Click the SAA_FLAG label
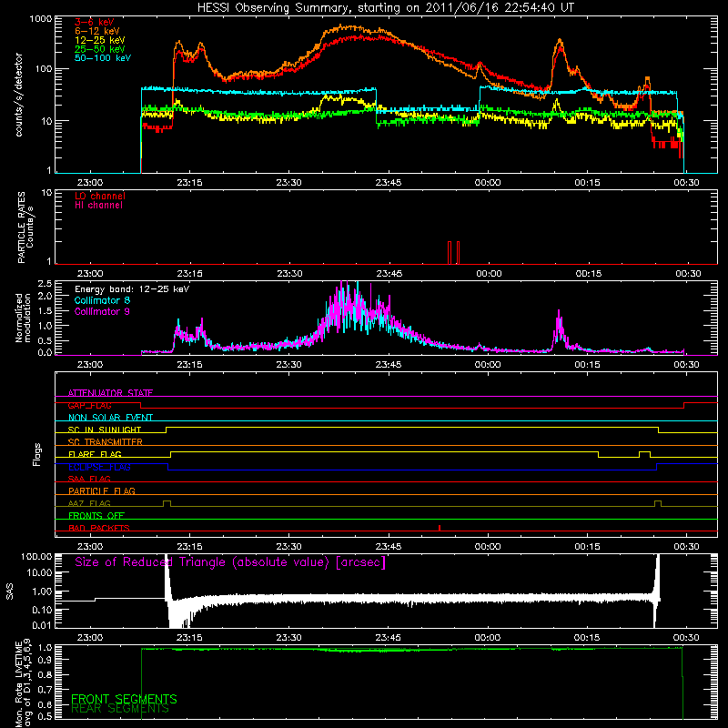This screenshot has width=728, height=728. tap(89, 479)
